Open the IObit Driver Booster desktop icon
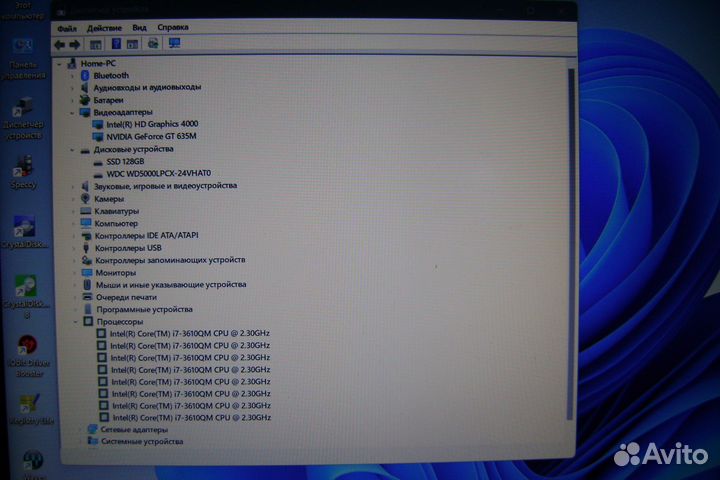 point(29,356)
